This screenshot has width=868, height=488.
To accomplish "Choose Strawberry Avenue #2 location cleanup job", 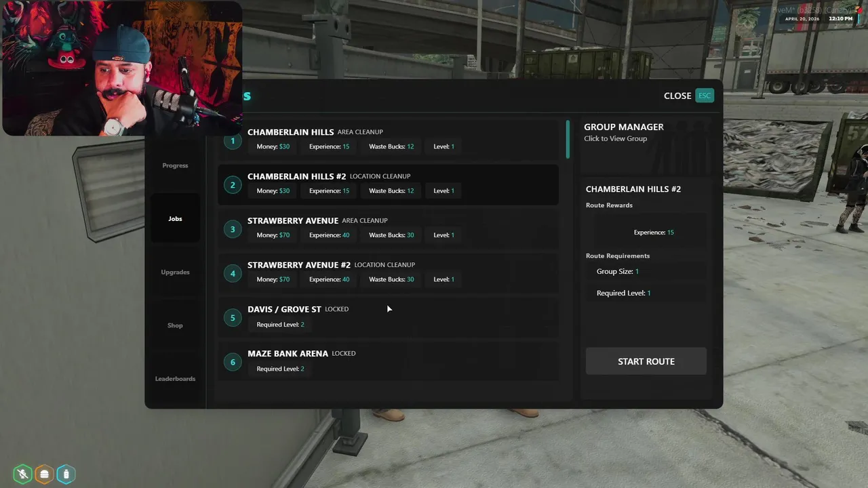I will pos(388,273).
